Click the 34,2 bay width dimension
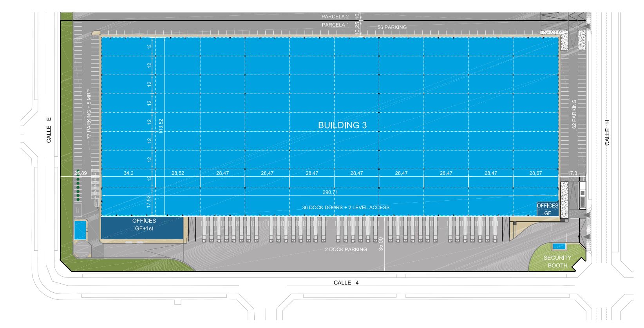This screenshot has height=328, width=644. tap(128, 173)
